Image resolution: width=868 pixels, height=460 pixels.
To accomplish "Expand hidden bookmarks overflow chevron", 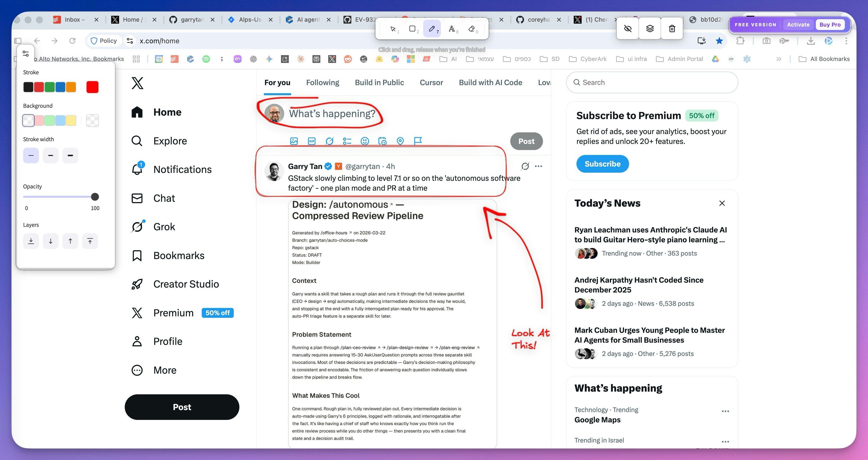I will click(779, 59).
